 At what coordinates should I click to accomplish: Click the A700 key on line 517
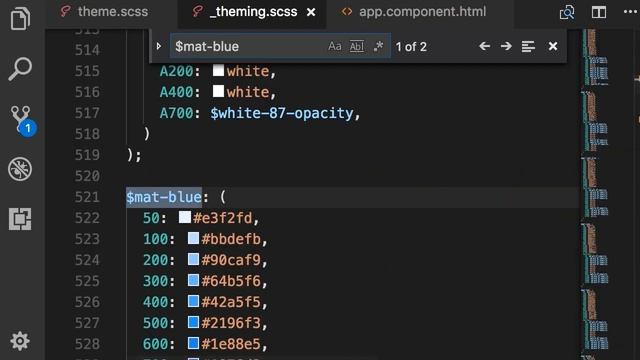coord(176,113)
